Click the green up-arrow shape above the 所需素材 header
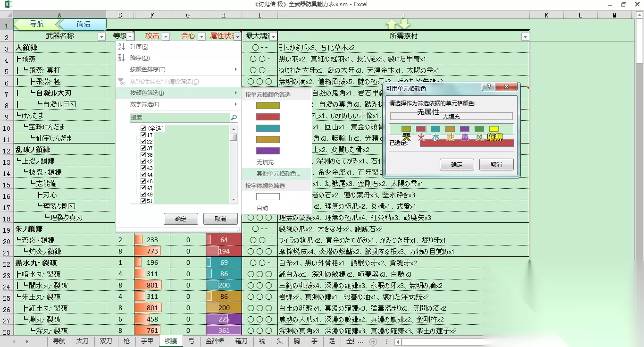This screenshot has width=644, height=347. point(392,24)
